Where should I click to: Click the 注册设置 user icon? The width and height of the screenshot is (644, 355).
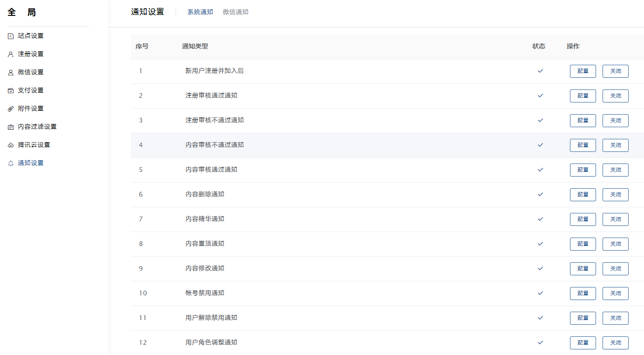(x=11, y=55)
